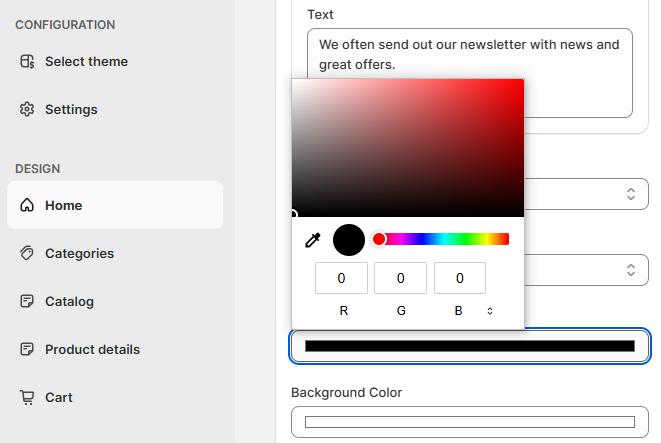Click the Text field label

[320, 14]
